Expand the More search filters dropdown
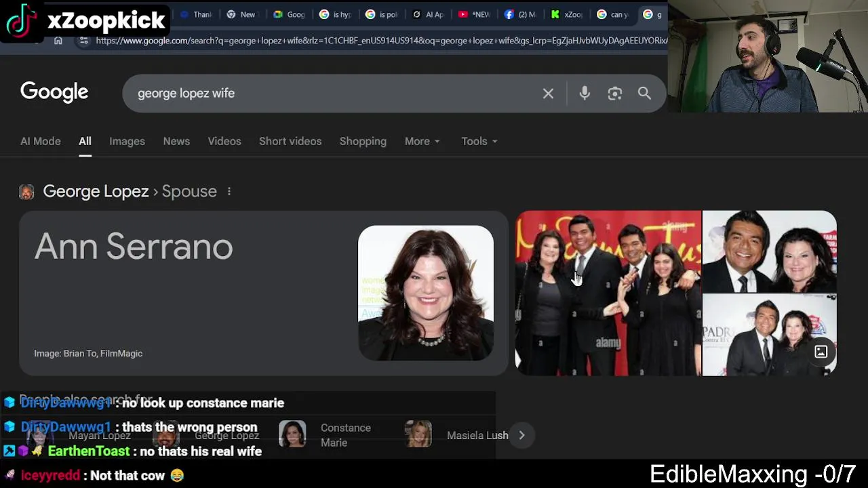Image resolution: width=868 pixels, height=488 pixels. (422, 141)
